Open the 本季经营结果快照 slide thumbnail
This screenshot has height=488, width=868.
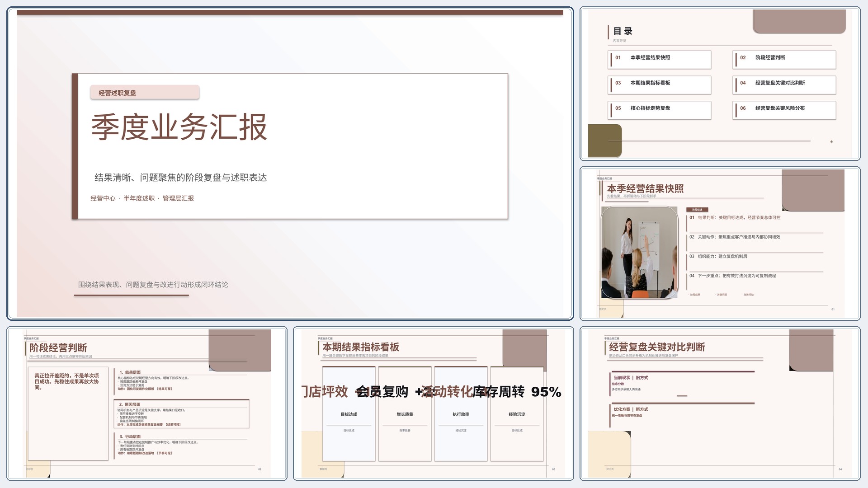(720, 244)
